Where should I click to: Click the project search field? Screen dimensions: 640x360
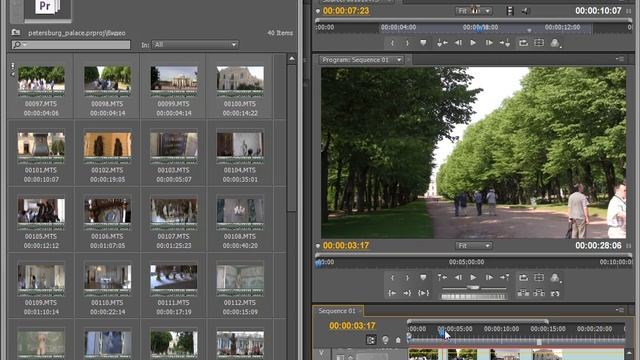point(71,44)
